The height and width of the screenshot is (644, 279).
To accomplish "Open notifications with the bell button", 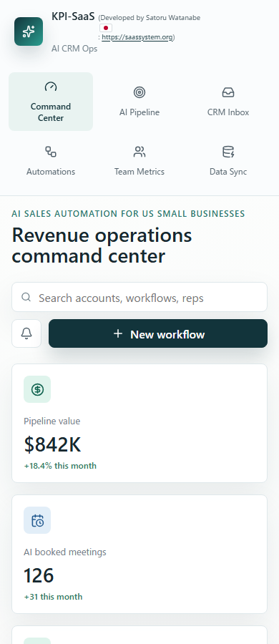I will (x=26, y=333).
